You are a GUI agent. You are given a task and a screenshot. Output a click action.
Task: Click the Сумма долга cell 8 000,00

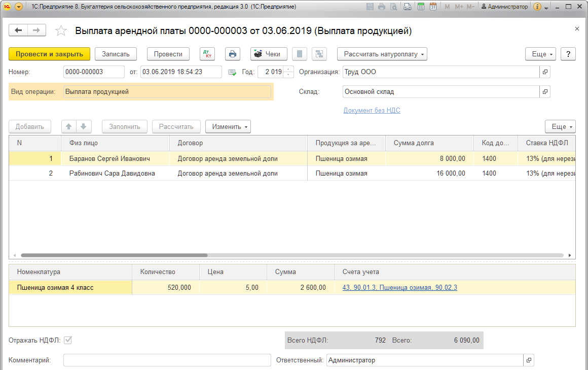tap(429, 158)
